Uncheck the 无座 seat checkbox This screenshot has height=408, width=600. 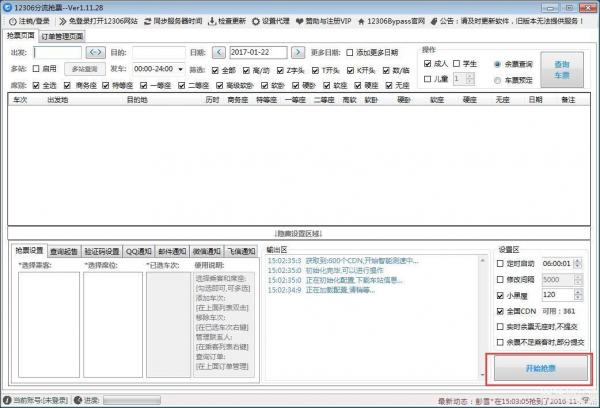pos(389,85)
